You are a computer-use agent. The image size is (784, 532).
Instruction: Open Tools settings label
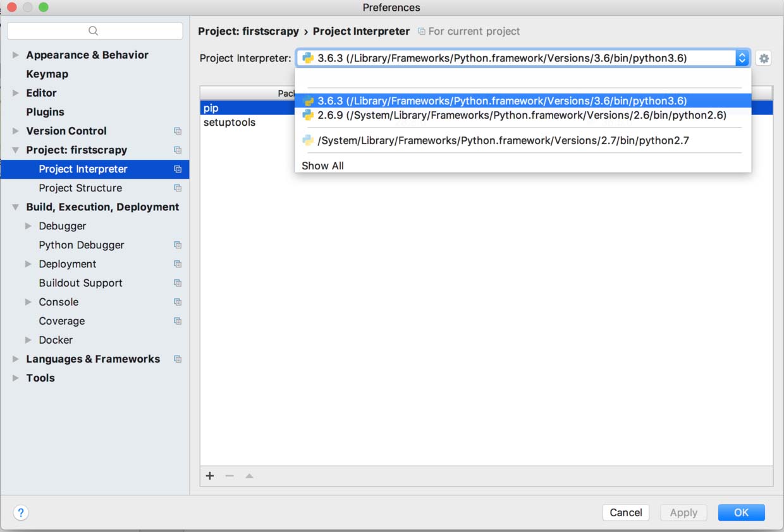point(40,378)
